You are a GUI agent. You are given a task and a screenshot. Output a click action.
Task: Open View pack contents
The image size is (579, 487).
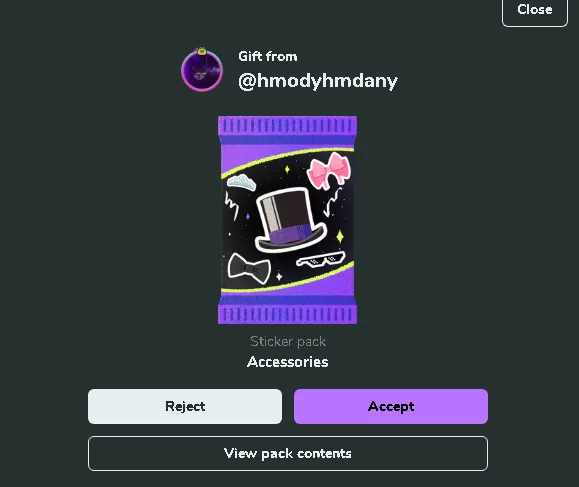coord(288,453)
